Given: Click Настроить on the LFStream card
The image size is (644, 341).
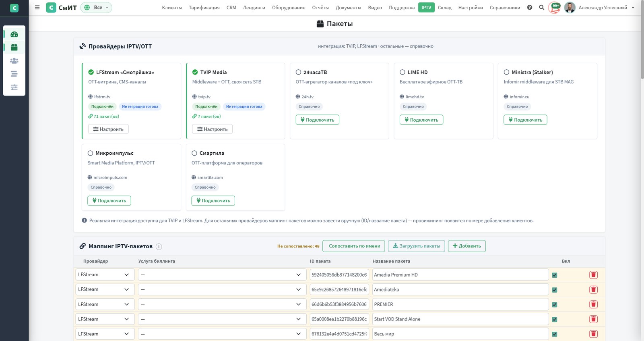Looking at the screenshot, I should (108, 129).
